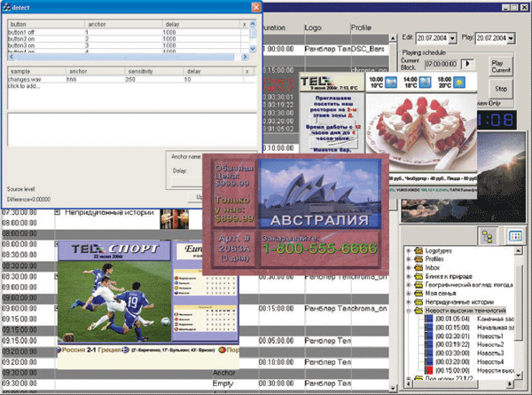Click blue clip icon of Новость2
Screen dimensions: 532x395
click(429, 344)
